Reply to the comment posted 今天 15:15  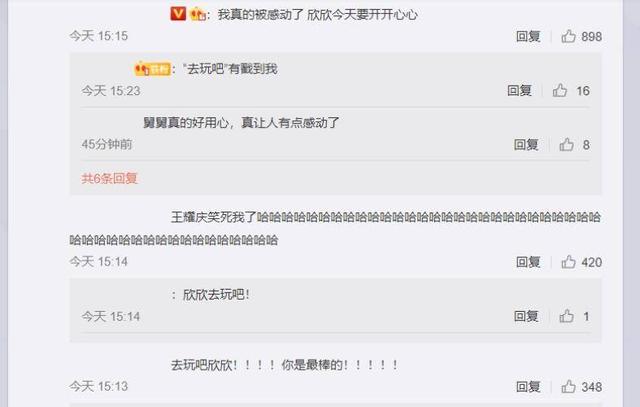(x=528, y=36)
